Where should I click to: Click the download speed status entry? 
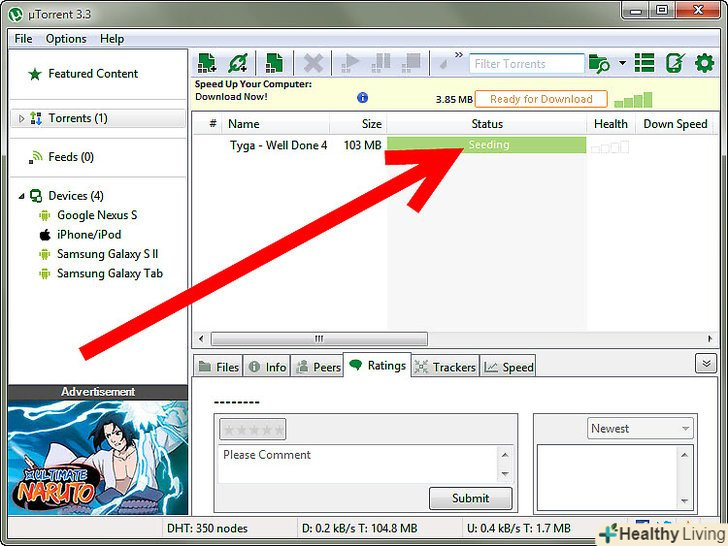pos(359,528)
